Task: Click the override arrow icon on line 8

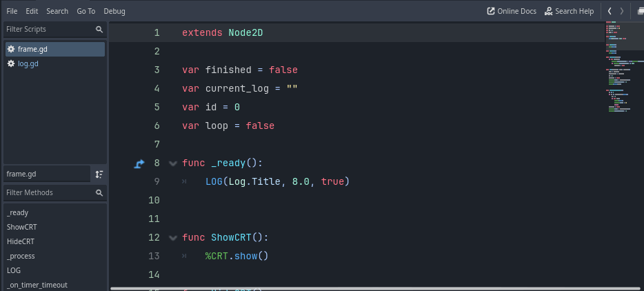Action: click(139, 163)
